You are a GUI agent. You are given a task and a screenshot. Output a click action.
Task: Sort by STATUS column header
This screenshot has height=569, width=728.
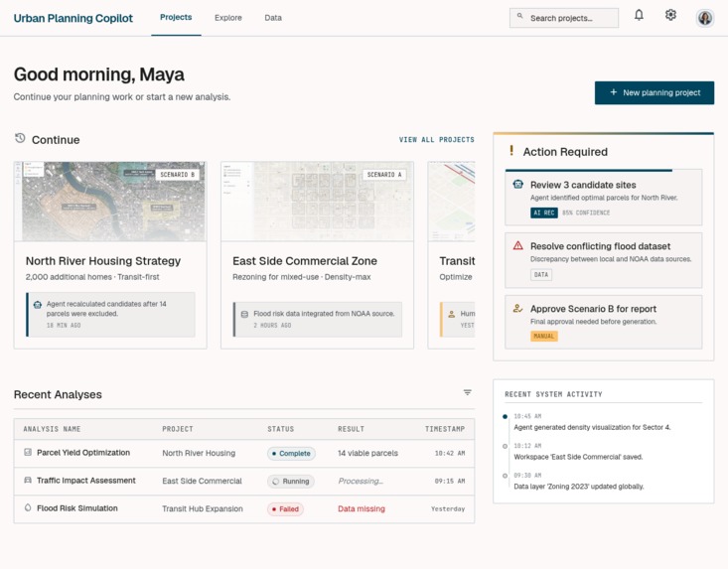280,429
